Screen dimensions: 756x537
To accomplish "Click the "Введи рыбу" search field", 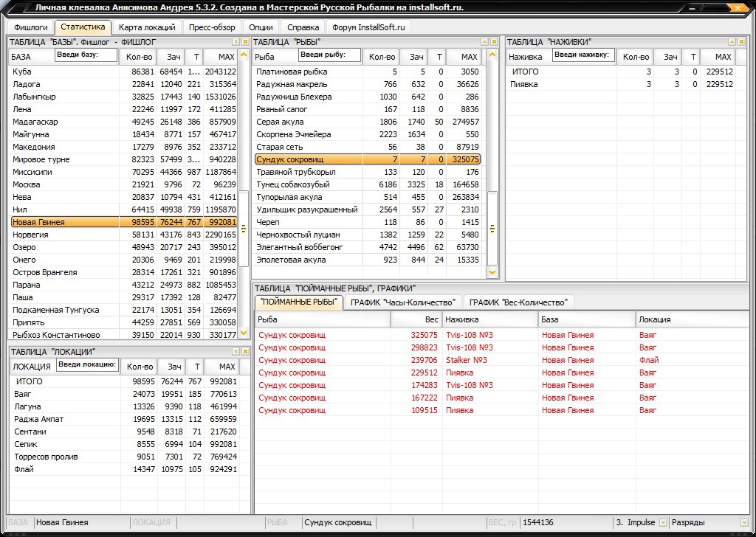I will tap(329, 55).
